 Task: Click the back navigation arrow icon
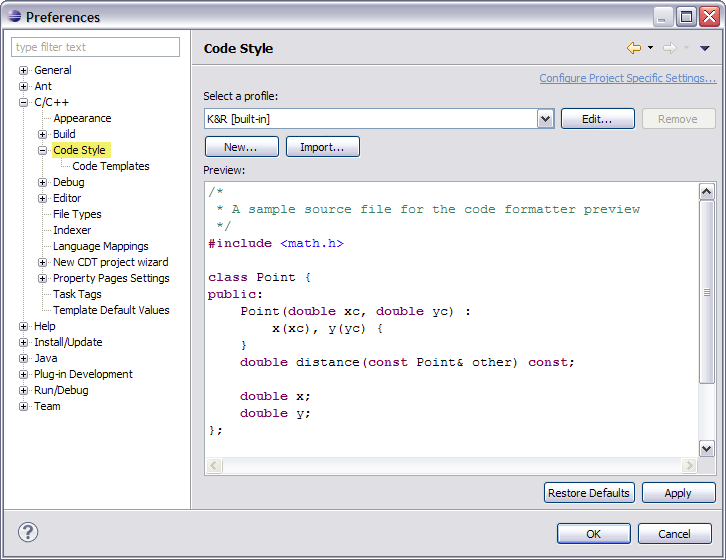634,48
